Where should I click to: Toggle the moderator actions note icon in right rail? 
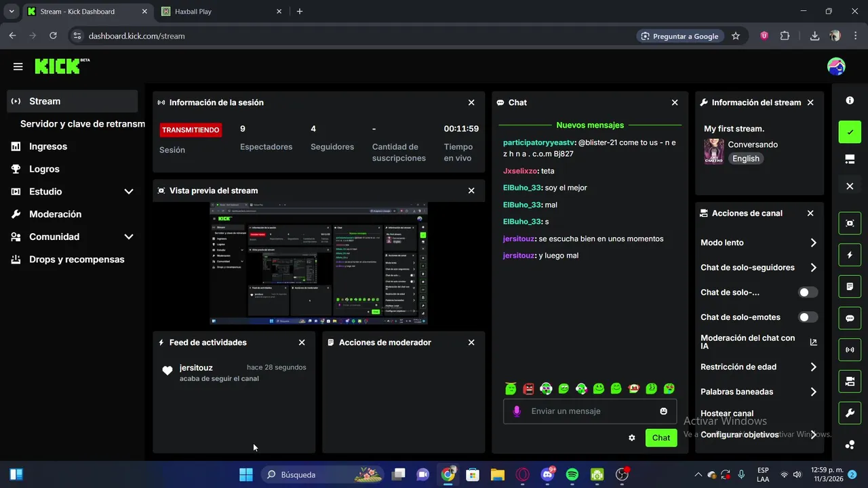[x=850, y=287]
